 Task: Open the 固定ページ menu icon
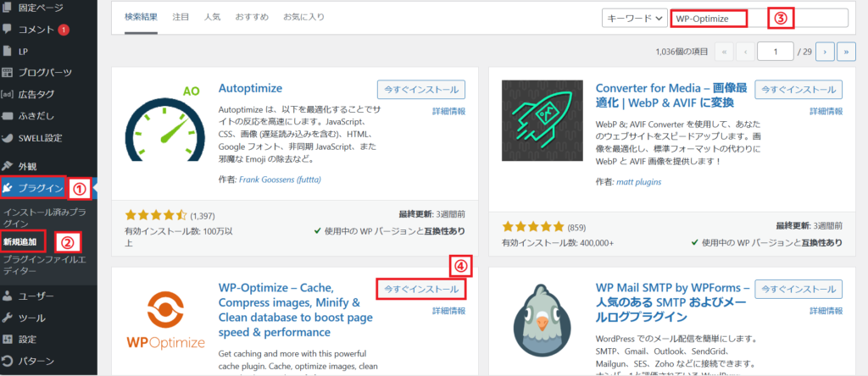[x=7, y=8]
